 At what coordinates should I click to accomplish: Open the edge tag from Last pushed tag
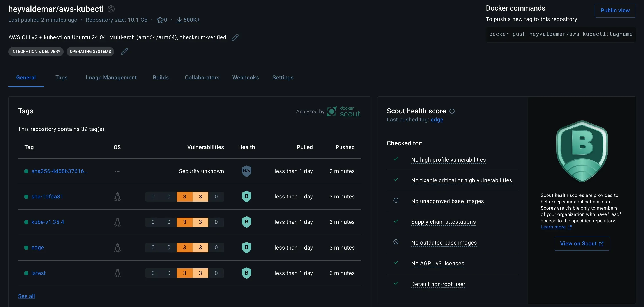coord(437,120)
